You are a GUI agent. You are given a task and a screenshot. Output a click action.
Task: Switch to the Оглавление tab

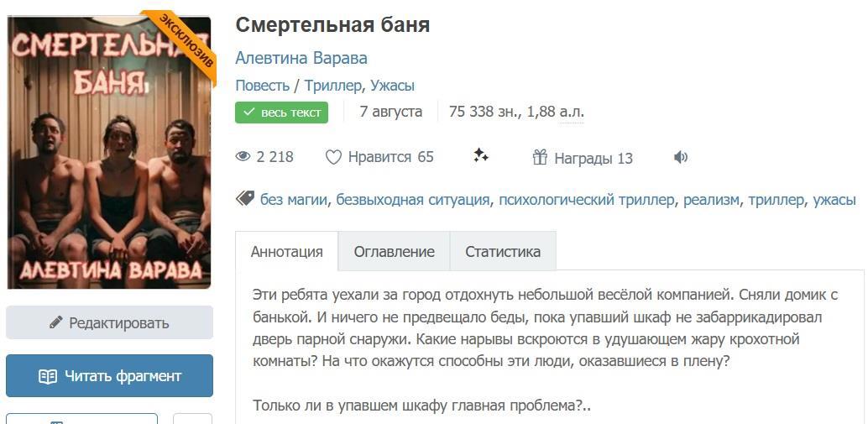394,252
